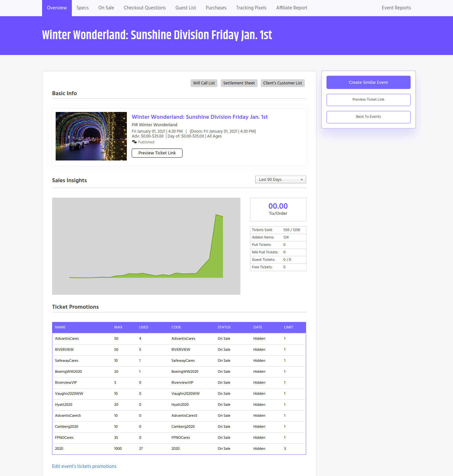453x476 pixels.
Task: Open the Affiliate Report tab
Action: tap(292, 8)
